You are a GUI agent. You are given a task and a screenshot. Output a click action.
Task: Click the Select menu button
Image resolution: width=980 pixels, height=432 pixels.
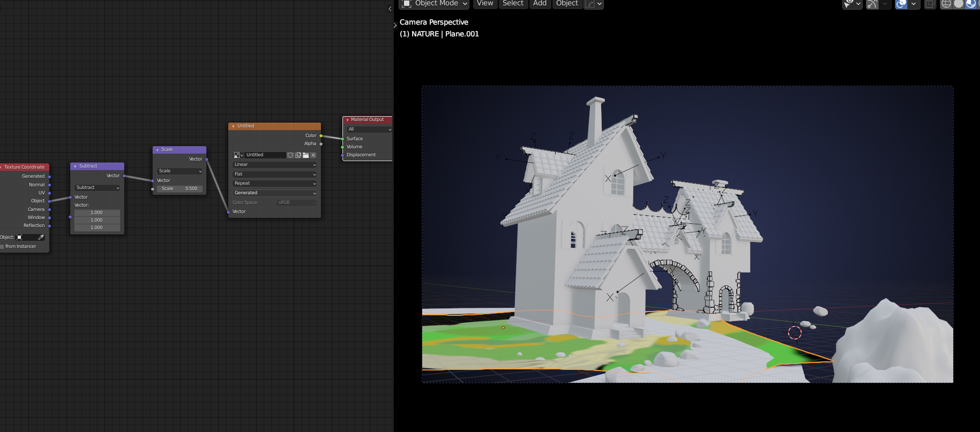click(513, 4)
